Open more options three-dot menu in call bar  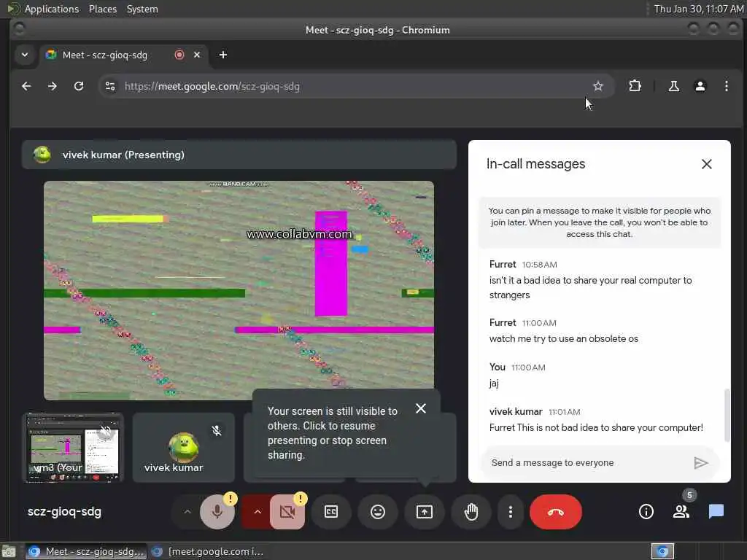pos(510,512)
